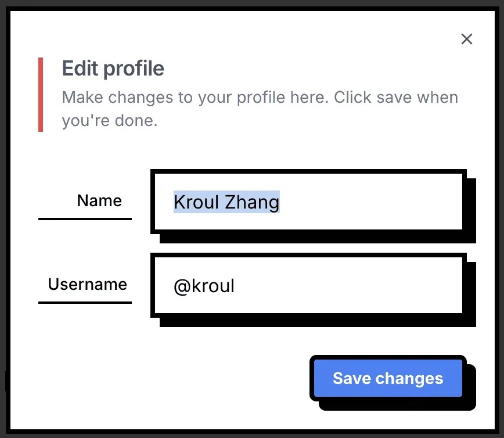Click the Edit profile heading

(113, 69)
